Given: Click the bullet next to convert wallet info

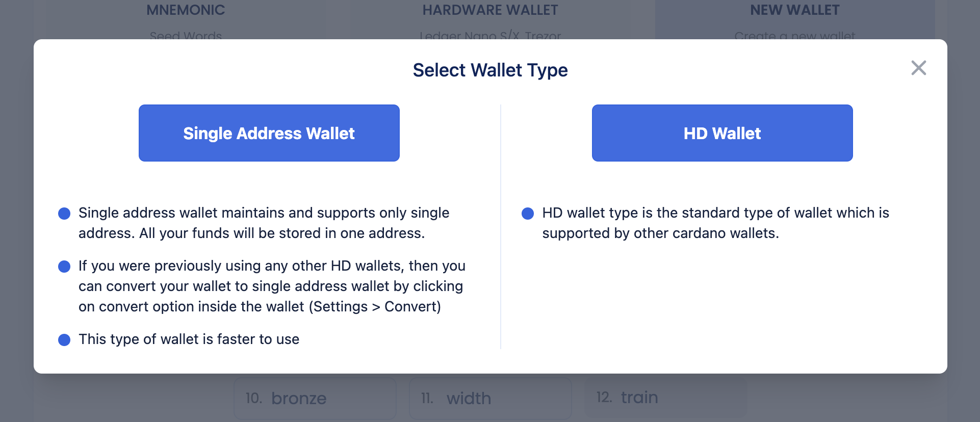Looking at the screenshot, I should coord(64,266).
